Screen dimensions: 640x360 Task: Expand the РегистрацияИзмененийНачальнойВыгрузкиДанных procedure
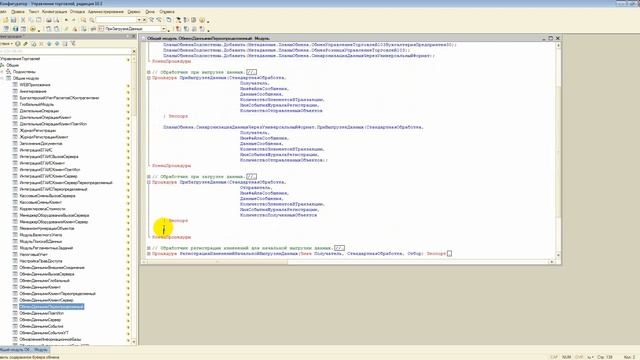149,253
